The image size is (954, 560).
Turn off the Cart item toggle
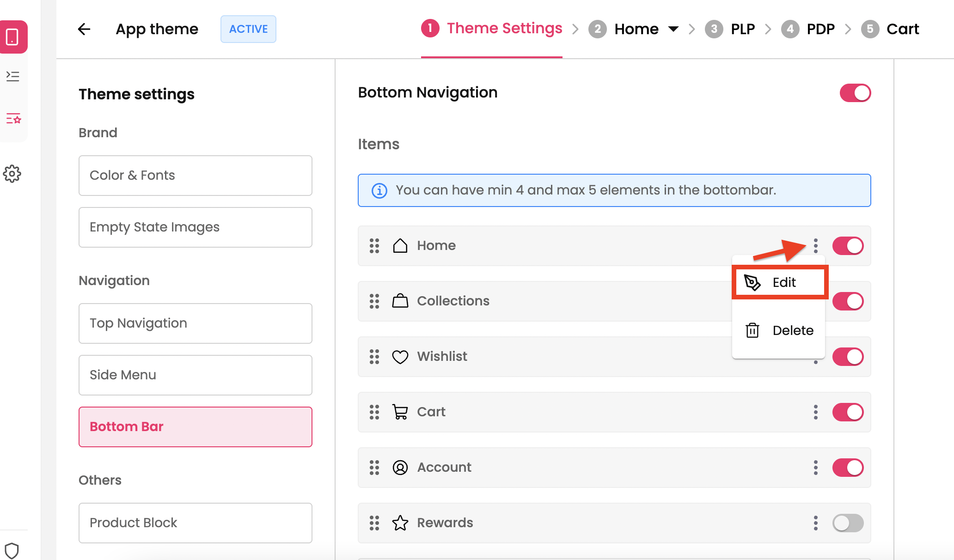click(x=848, y=412)
